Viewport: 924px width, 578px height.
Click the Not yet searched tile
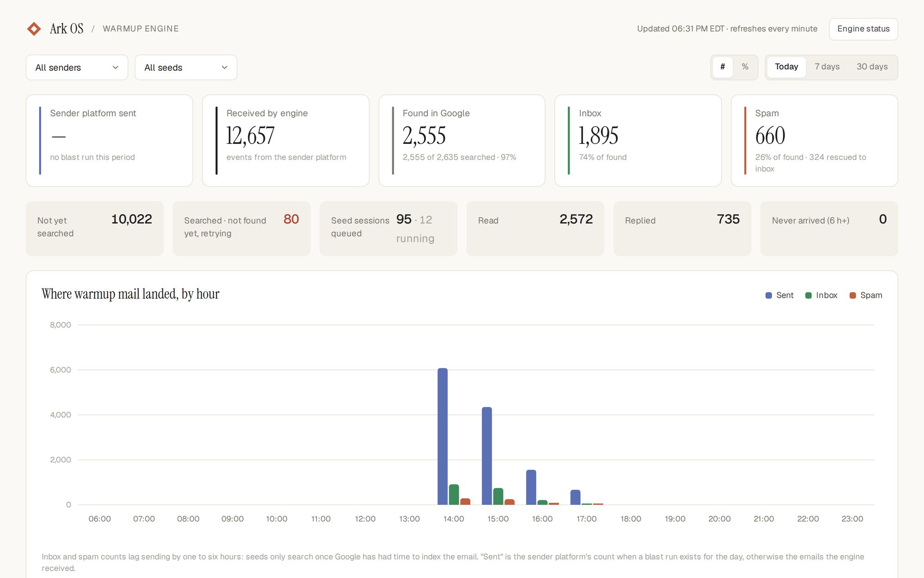tap(94, 228)
